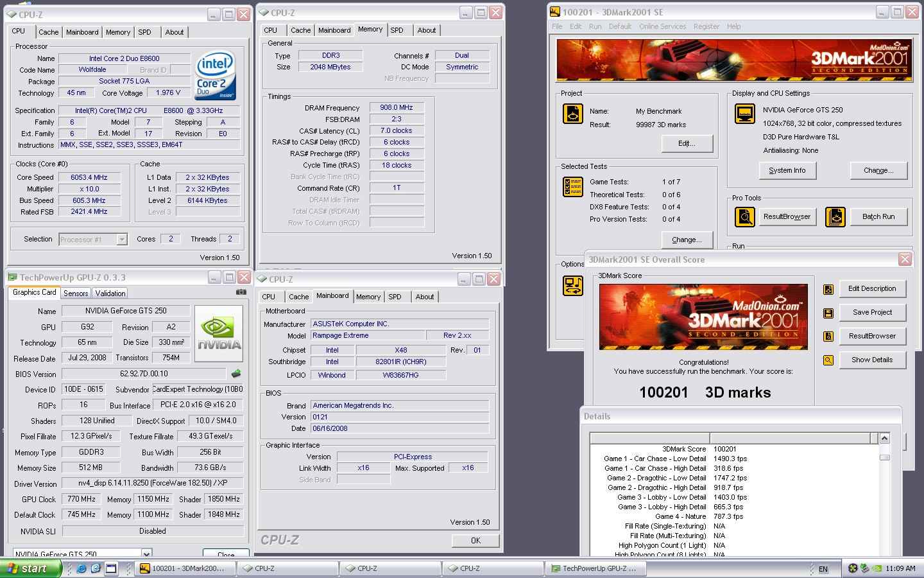The height and width of the screenshot is (578, 924).
Task: Click the taskbar clock showing 11:09 AM
Action: [x=900, y=568]
